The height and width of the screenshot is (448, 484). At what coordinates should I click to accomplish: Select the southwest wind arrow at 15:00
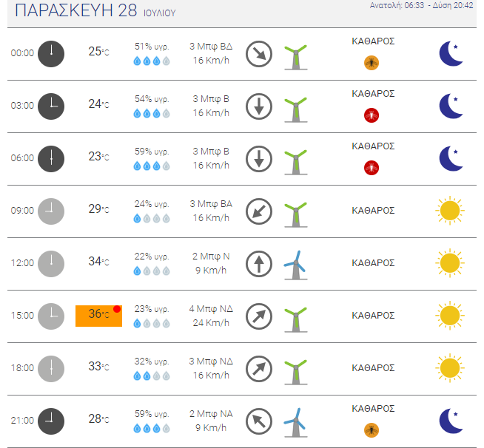(259, 316)
